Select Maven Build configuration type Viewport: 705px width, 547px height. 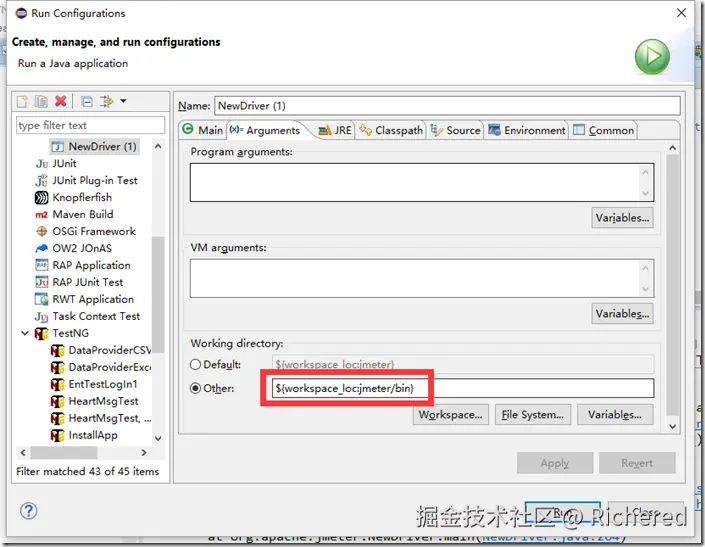pos(83,214)
